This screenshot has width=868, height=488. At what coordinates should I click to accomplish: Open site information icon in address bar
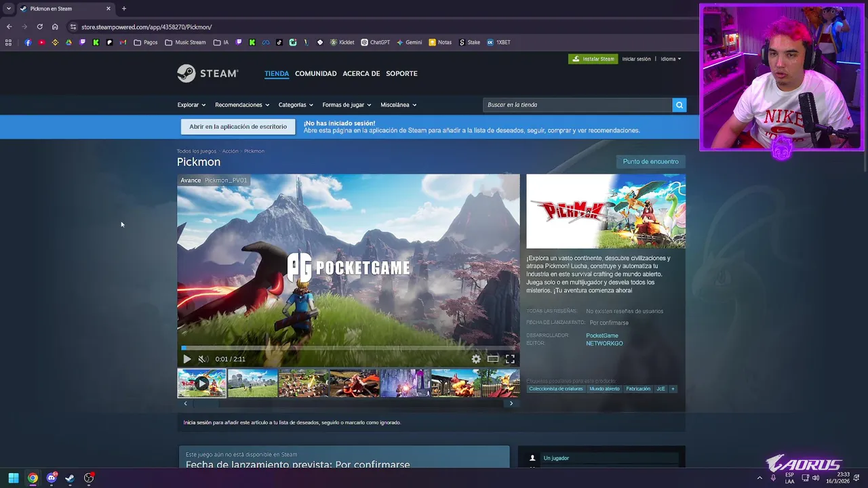[73, 26]
